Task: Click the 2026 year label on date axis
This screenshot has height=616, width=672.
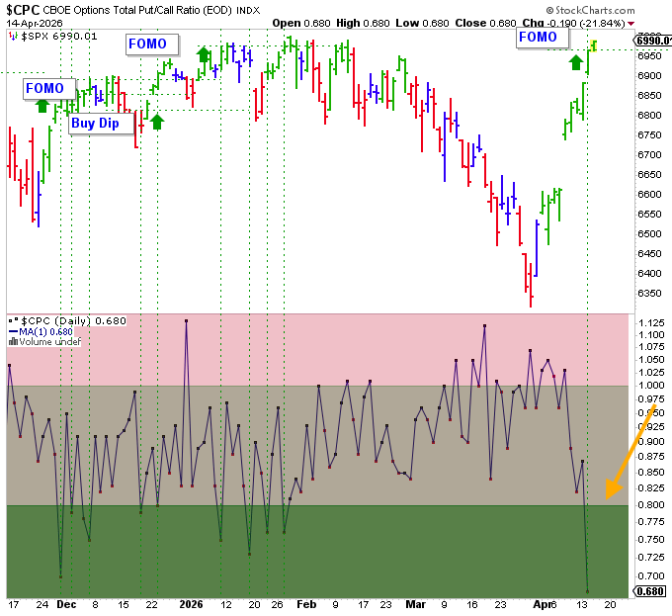Action: tap(191, 604)
